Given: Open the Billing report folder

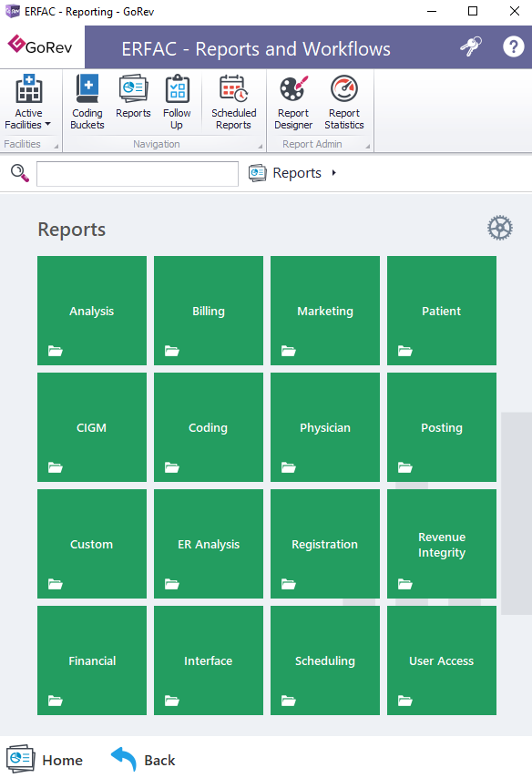Looking at the screenshot, I should pyautogui.click(x=209, y=311).
